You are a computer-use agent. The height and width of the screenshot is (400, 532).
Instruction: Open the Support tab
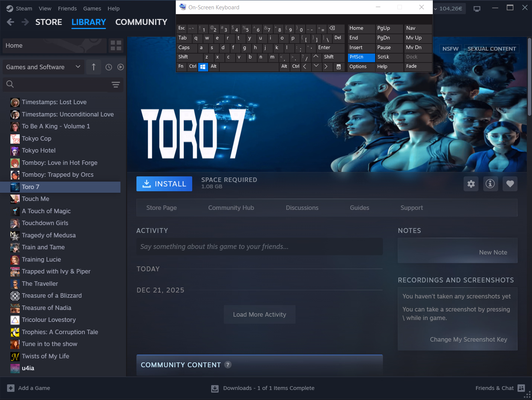tap(412, 208)
